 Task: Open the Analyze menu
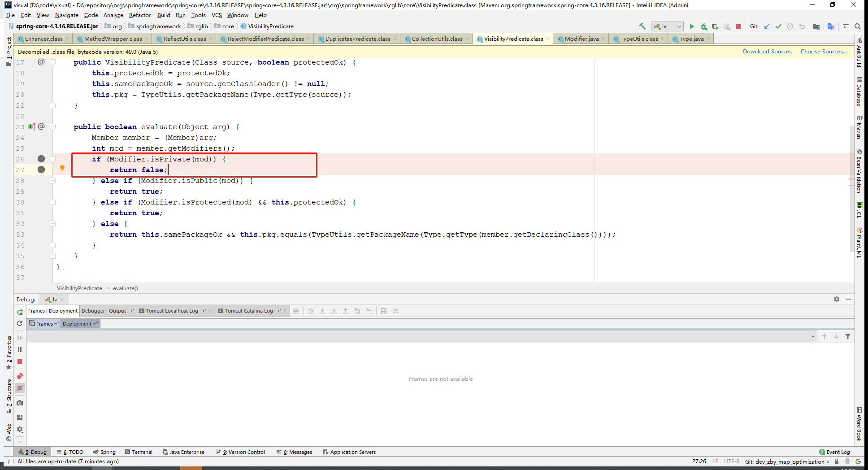coord(113,15)
